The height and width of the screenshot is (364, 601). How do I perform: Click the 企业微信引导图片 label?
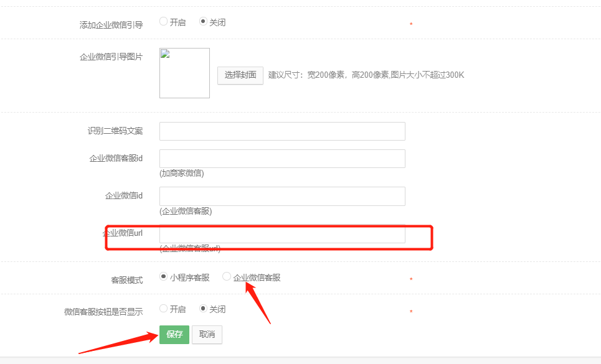[x=111, y=57]
